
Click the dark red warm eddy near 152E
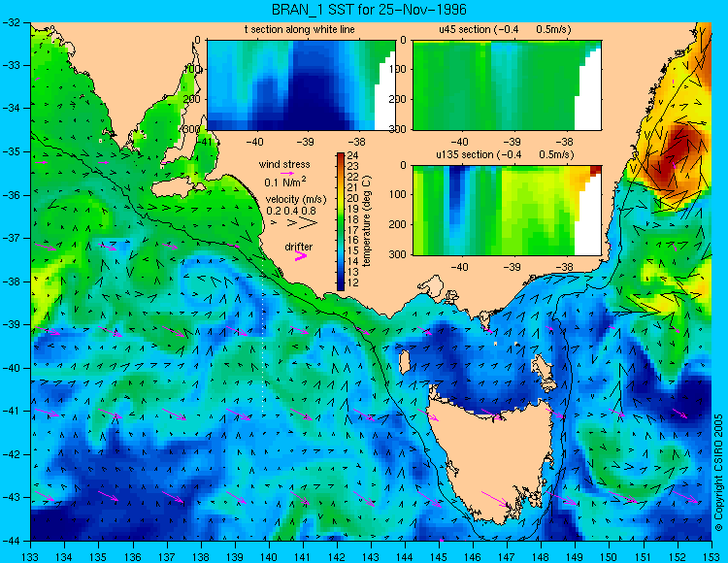pos(676,155)
